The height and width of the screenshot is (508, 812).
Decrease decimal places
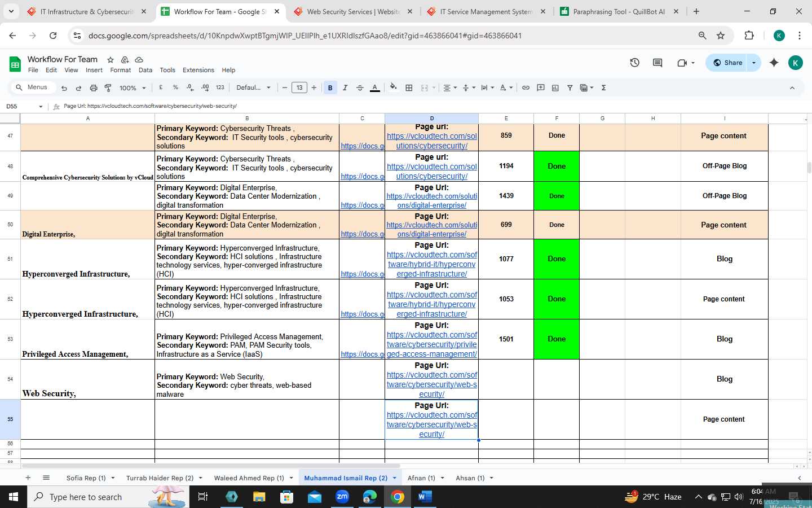coord(190,87)
